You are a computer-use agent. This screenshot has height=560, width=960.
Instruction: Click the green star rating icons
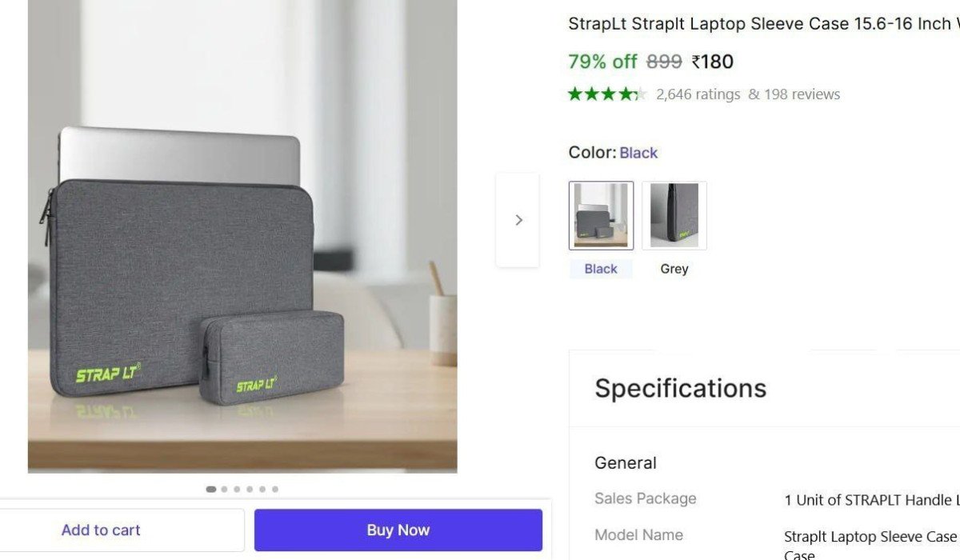pyautogui.click(x=607, y=94)
